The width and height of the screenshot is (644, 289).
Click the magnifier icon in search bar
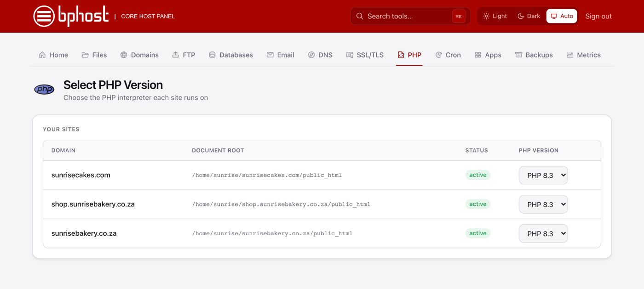coord(360,16)
